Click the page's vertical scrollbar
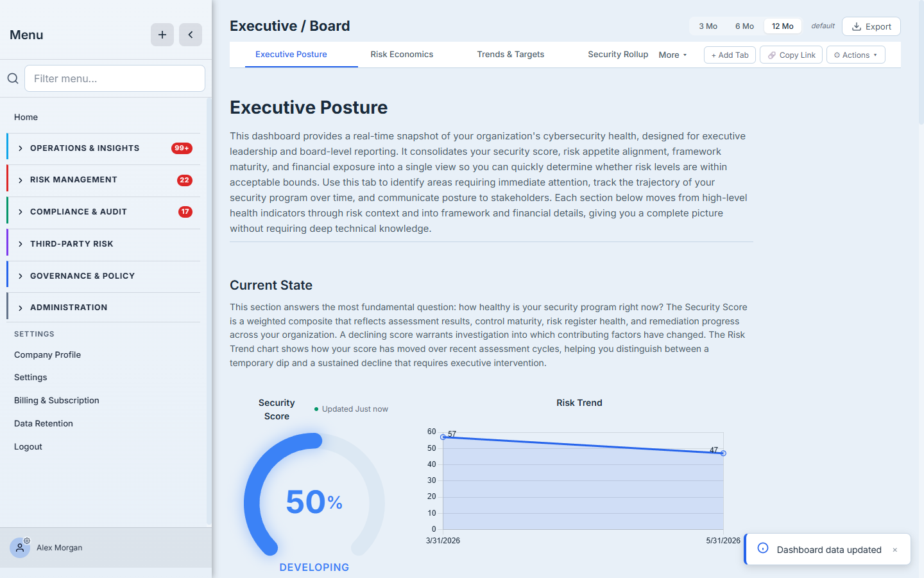The image size is (924, 578). coord(921,61)
